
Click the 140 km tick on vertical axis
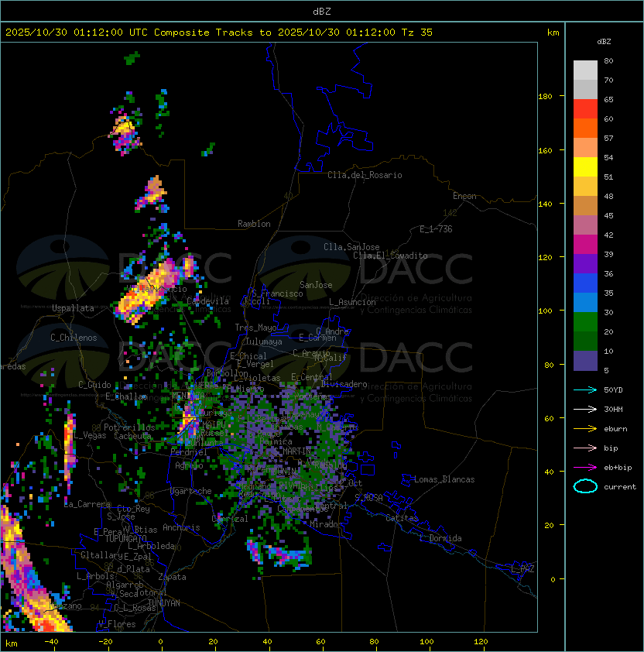(x=545, y=204)
